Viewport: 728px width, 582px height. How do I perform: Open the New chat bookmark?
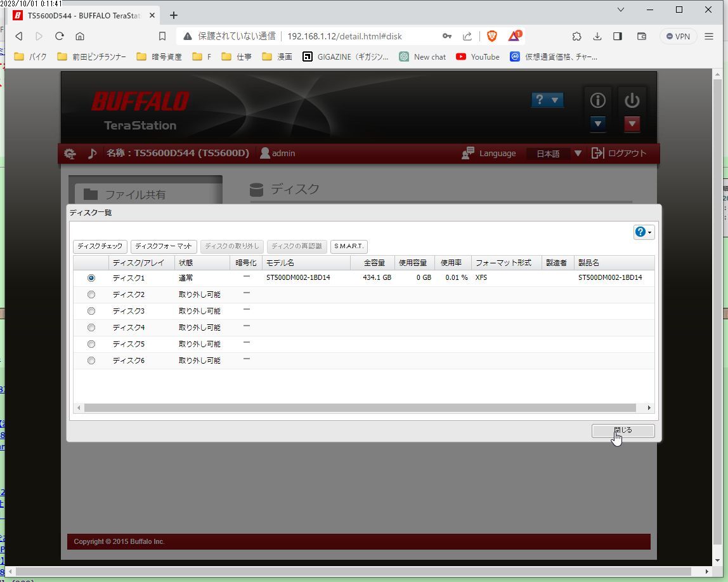coord(423,56)
